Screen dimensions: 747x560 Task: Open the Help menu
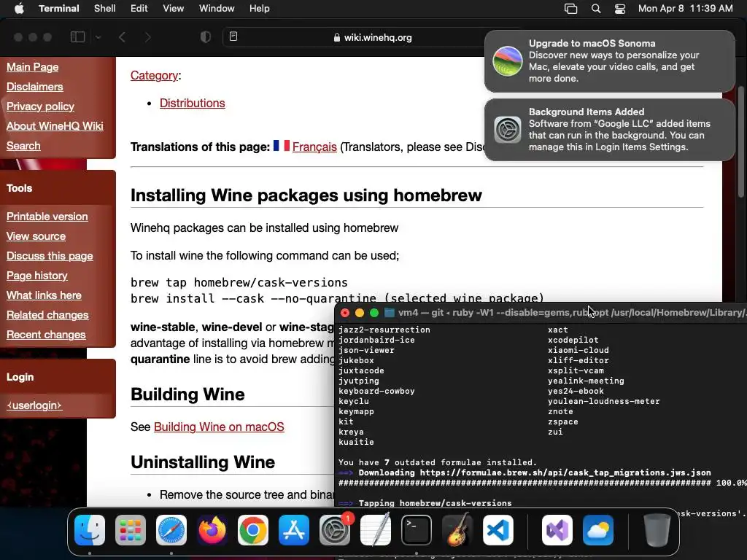click(259, 9)
